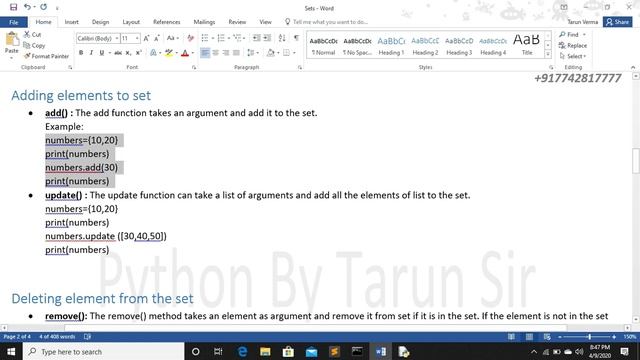Switch to the Design tab

tap(100, 22)
